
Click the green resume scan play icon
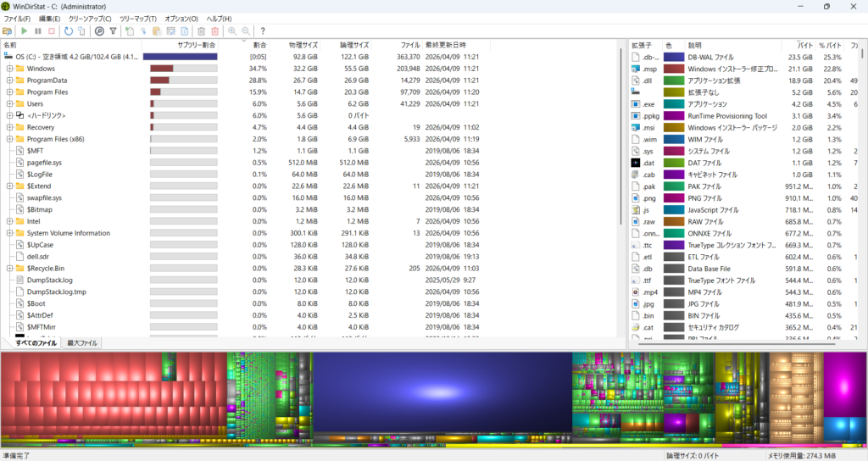click(x=24, y=31)
